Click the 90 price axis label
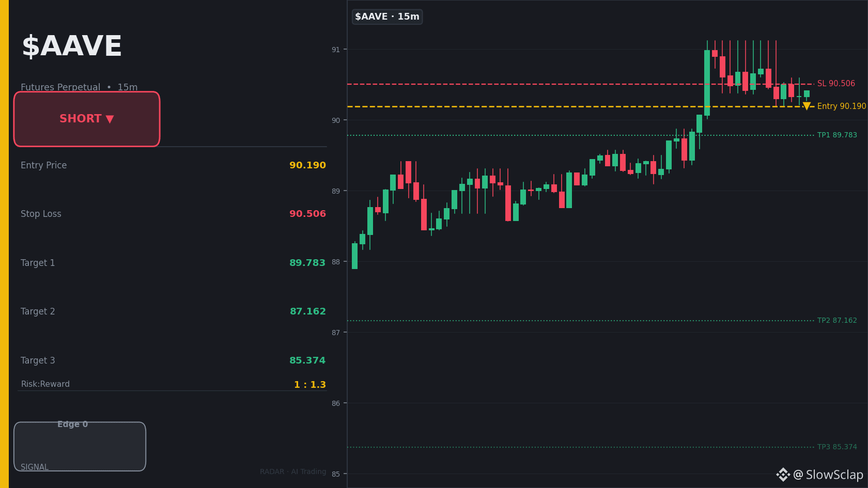Screen dimensions: 868x488 click(336, 120)
